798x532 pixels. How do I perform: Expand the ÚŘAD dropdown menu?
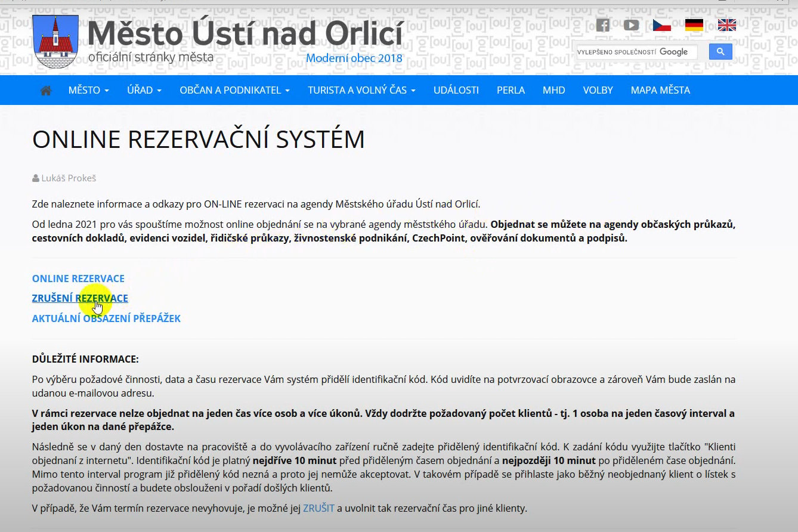(144, 91)
